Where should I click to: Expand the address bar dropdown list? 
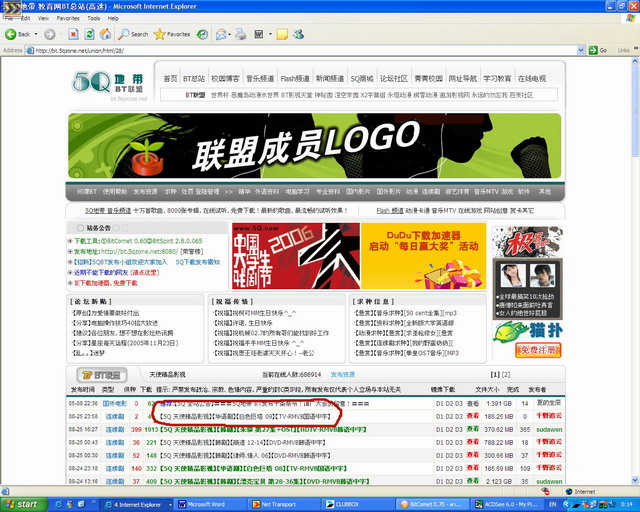point(581,51)
